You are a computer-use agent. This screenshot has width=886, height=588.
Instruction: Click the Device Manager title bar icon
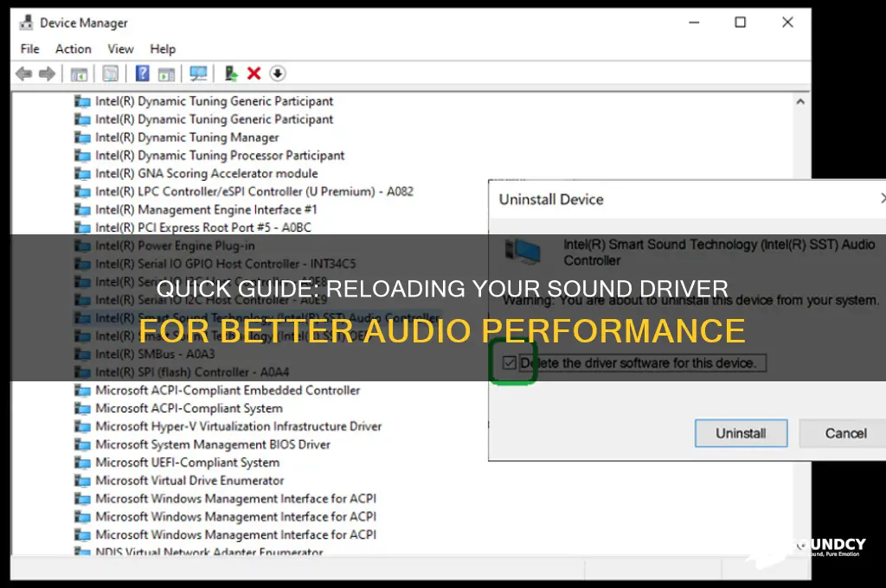point(26,22)
